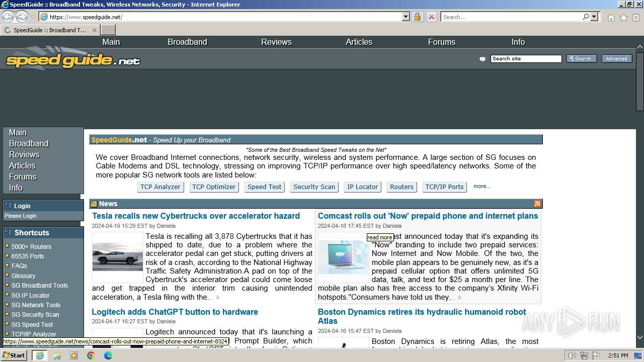This screenshot has width=644, height=362.
Task: Launch Google Chrome from taskbar
Action: (x=91, y=355)
